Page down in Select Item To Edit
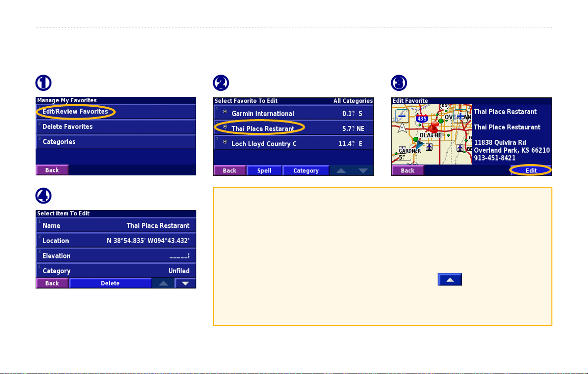Screen dimensions: 588x374 tap(185, 283)
